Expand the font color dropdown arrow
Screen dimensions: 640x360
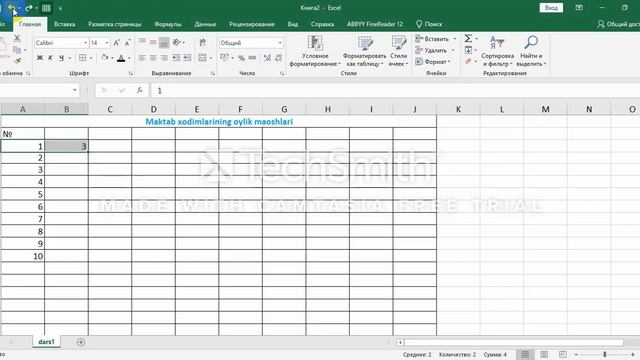click(129, 58)
